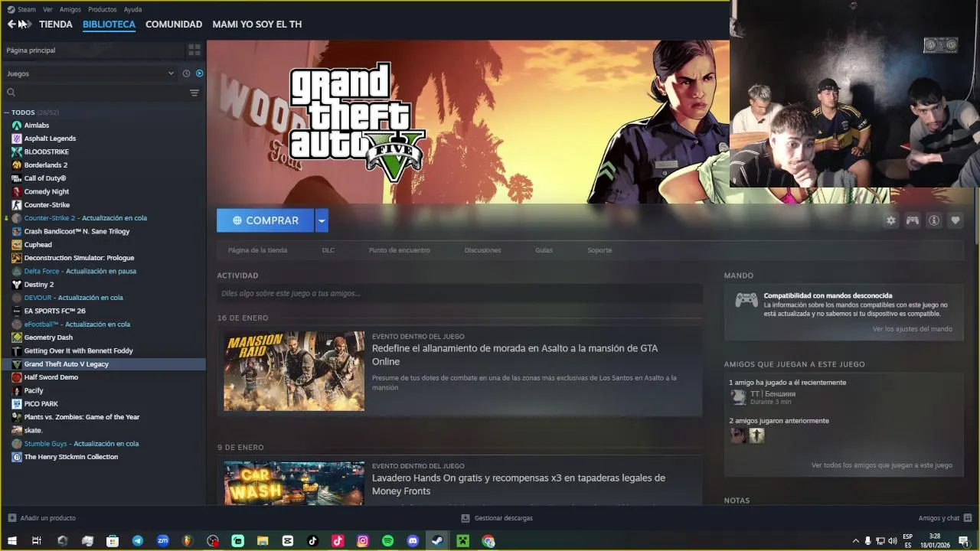Open Minecraft from the taskbar

[x=462, y=541]
